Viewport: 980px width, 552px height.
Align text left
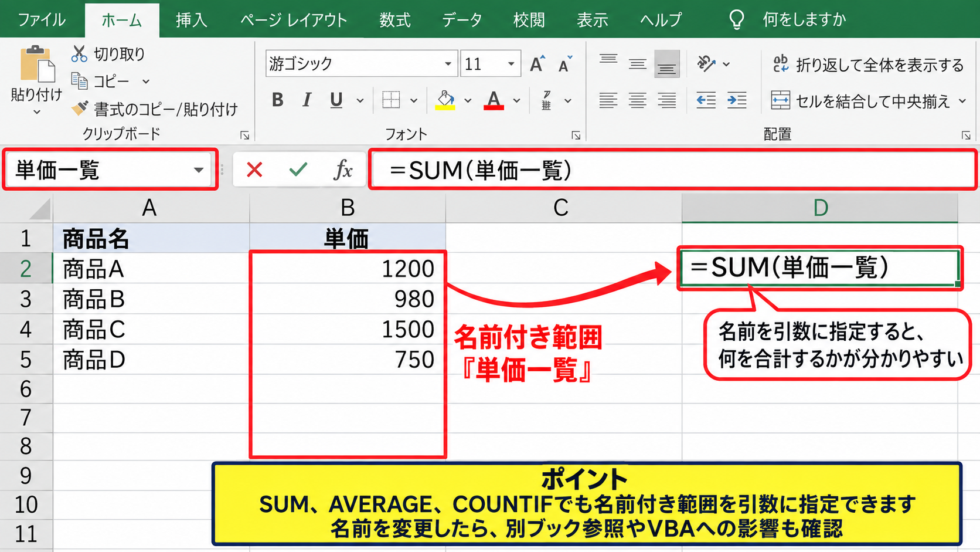pos(608,100)
